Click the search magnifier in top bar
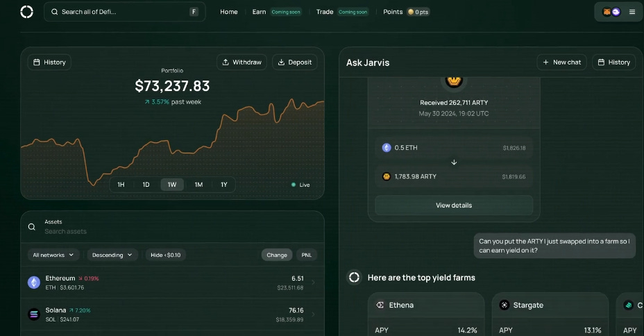This screenshot has height=336, width=644. (x=54, y=12)
